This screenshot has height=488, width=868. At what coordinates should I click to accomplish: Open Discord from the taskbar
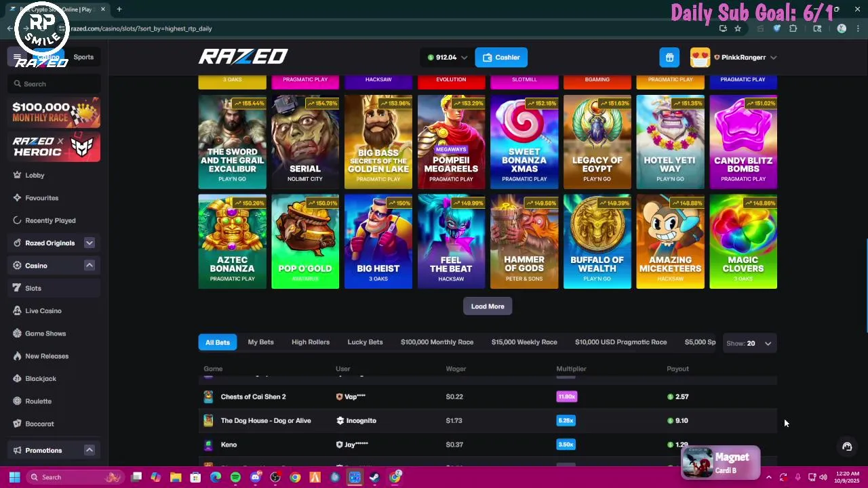tap(255, 477)
